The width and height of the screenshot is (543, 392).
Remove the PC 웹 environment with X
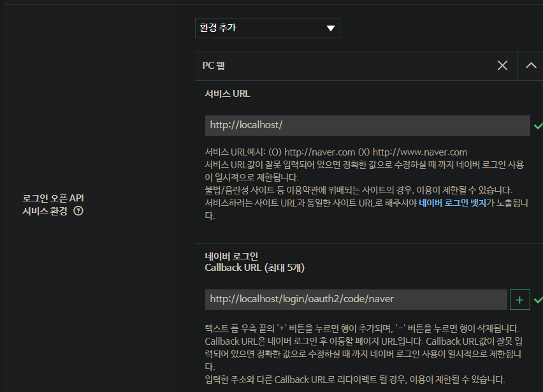[x=502, y=66]
